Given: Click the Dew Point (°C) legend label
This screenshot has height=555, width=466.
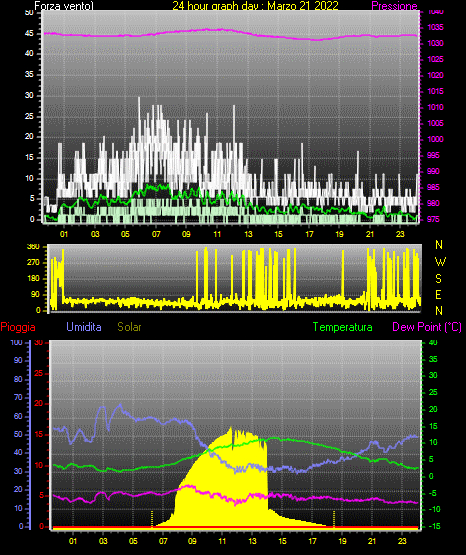Looking at the screenshot, I should click(427, 327).
